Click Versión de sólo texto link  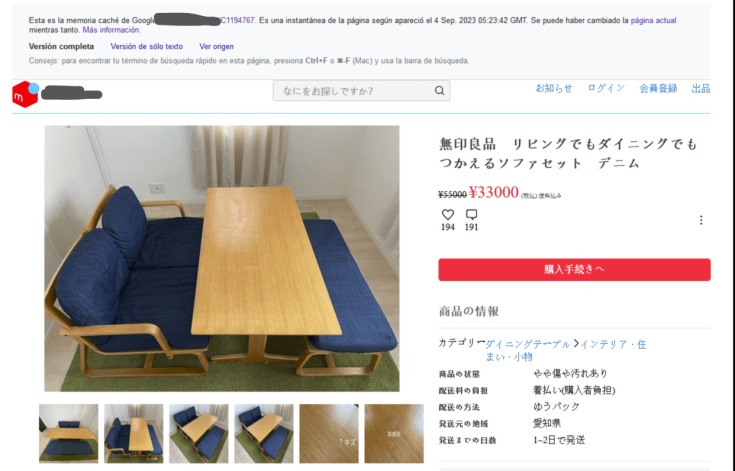147,46
